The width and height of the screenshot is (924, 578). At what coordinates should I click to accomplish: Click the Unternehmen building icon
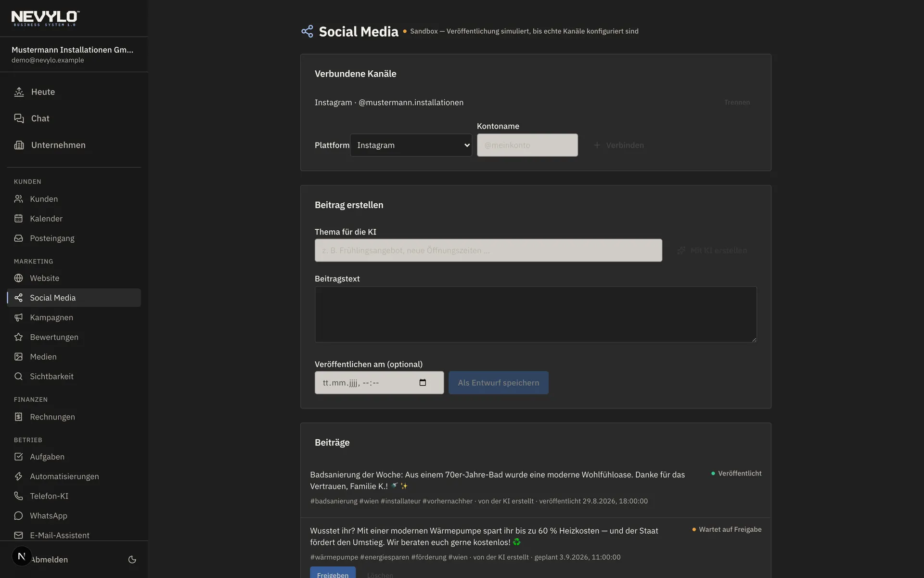pyautogui.click(x=19, y=145)
